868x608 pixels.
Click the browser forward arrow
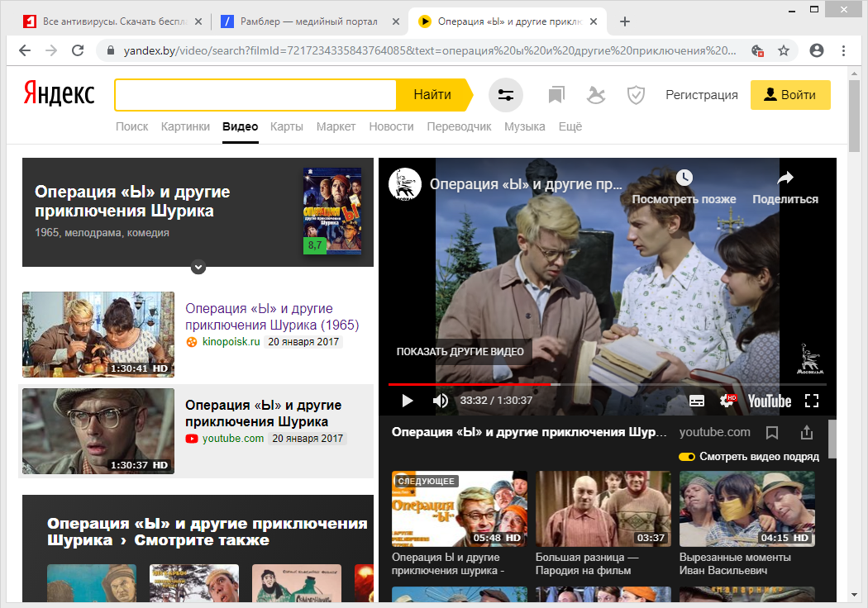[51, 51]
